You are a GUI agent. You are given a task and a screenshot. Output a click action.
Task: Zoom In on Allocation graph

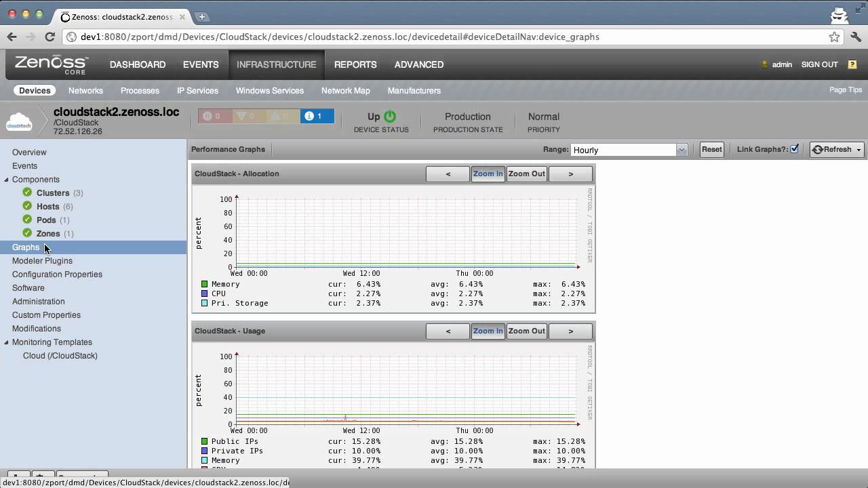pos(488,174)
